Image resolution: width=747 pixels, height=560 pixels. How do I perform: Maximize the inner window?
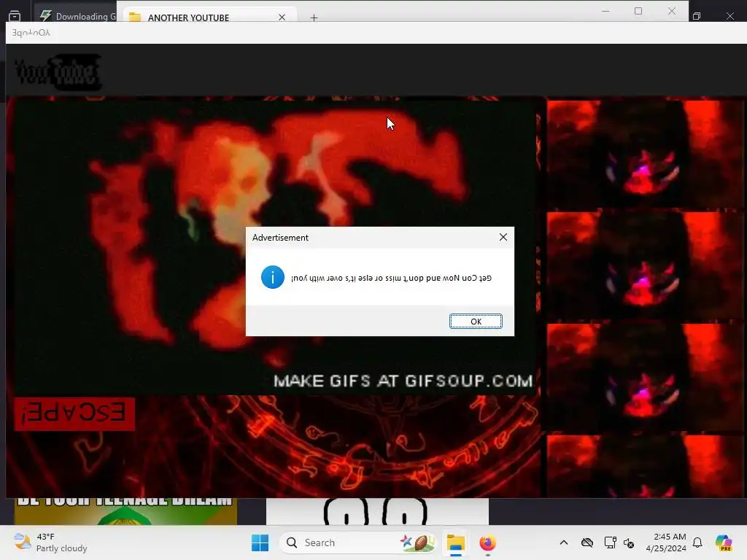click(638, 11)
